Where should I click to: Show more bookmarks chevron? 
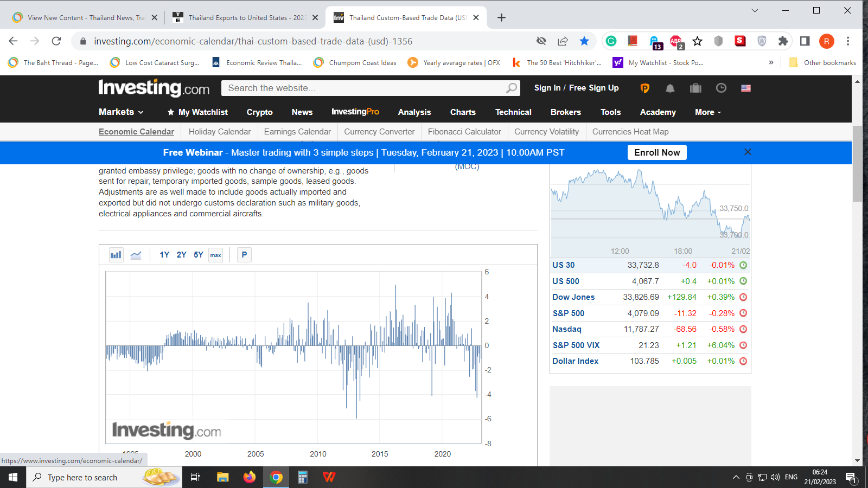pos(771,63)
